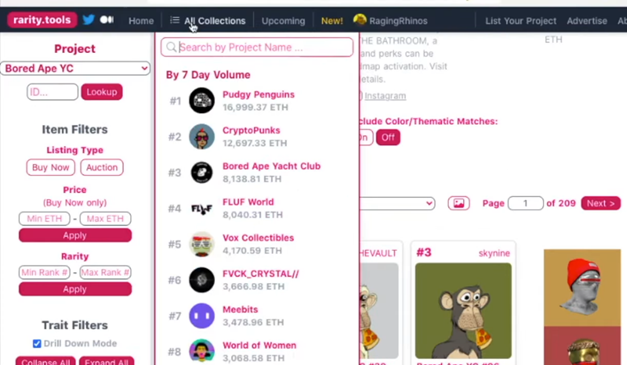Click the By 7 Day Volume heading
Screen dimensions: 627x365
coord(208,75)
